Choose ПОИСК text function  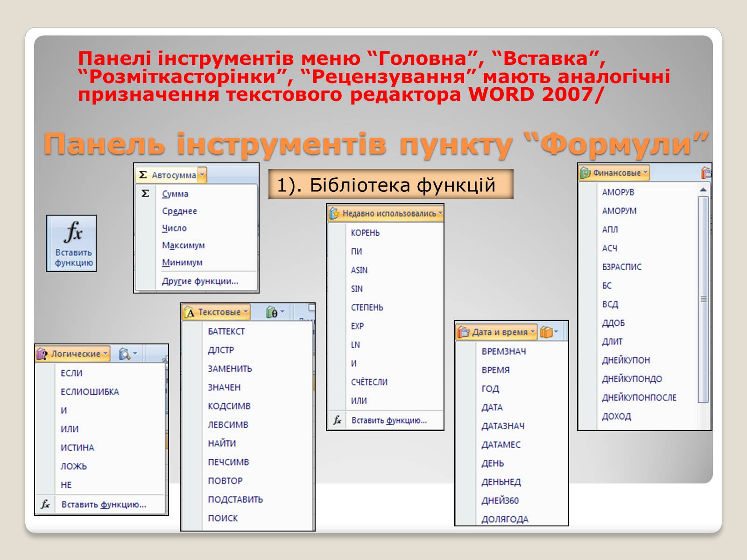pos(223,518)
